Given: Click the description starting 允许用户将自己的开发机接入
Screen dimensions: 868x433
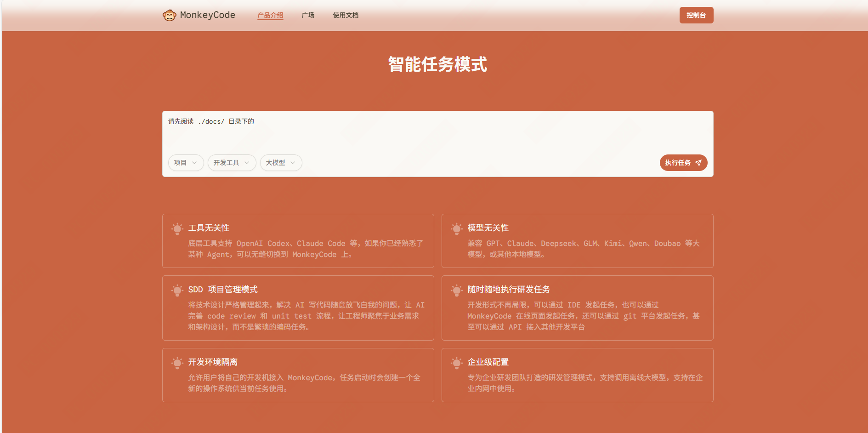Looking at the screenshot, I should pyautogui.click(x=304, y=383).
